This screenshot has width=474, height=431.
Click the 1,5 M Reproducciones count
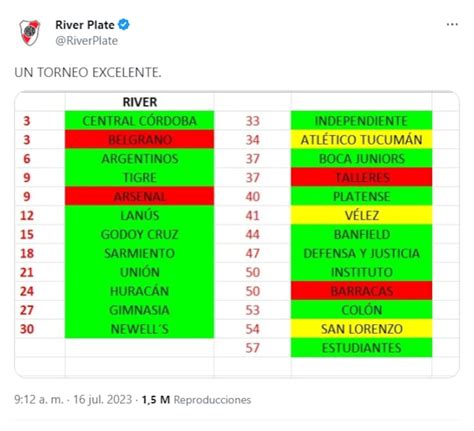[196, 399]
